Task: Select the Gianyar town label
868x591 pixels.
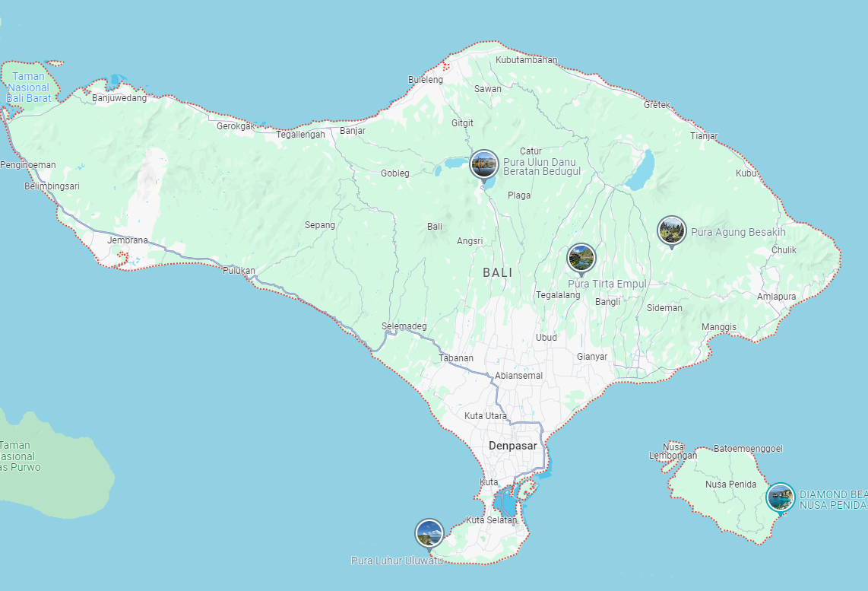Action: [x=592, y=356]
